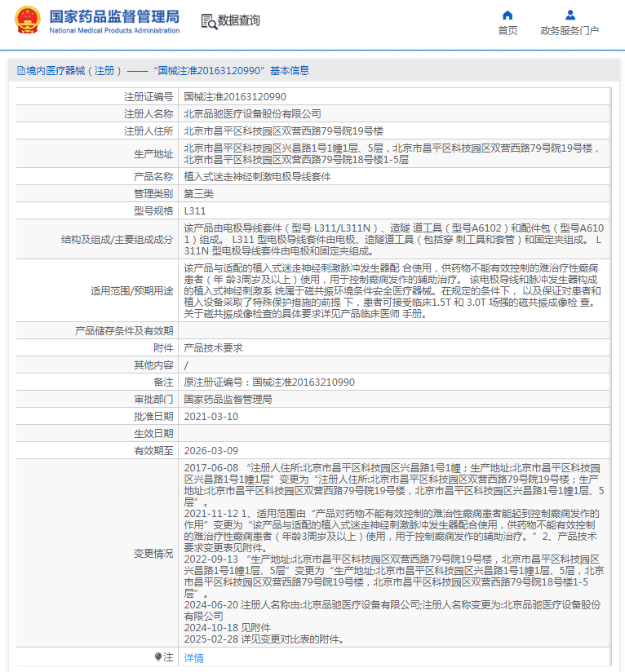Click the 首页 text link
The height and width of the screenshot is (672, 625).
click(508, 31)
